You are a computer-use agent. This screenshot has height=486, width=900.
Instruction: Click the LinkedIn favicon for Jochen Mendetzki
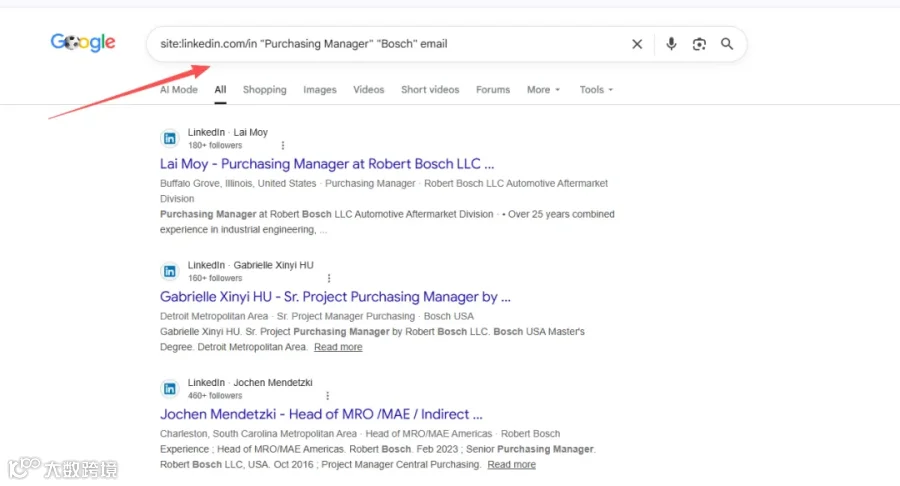[x=170, y=389]
